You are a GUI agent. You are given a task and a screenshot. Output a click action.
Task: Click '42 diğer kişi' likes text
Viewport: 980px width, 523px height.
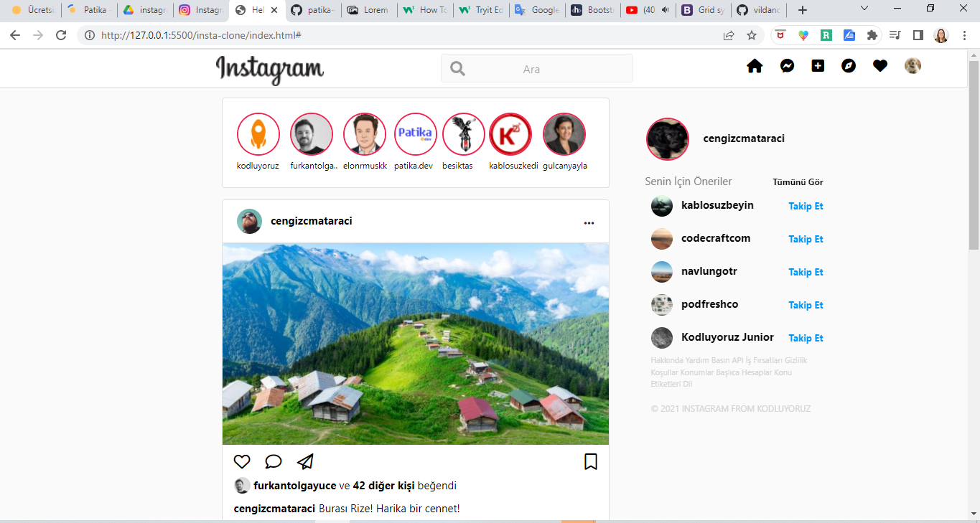coord(384,486)
